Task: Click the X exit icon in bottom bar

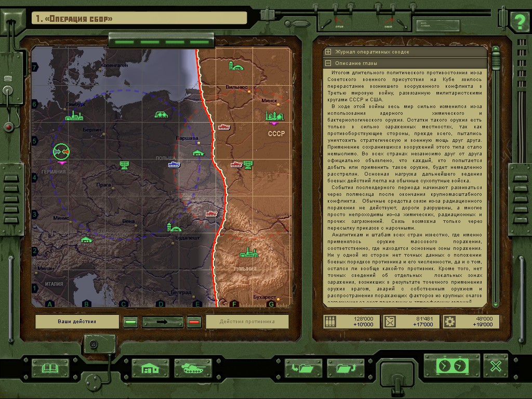Action: pos(496,366)
